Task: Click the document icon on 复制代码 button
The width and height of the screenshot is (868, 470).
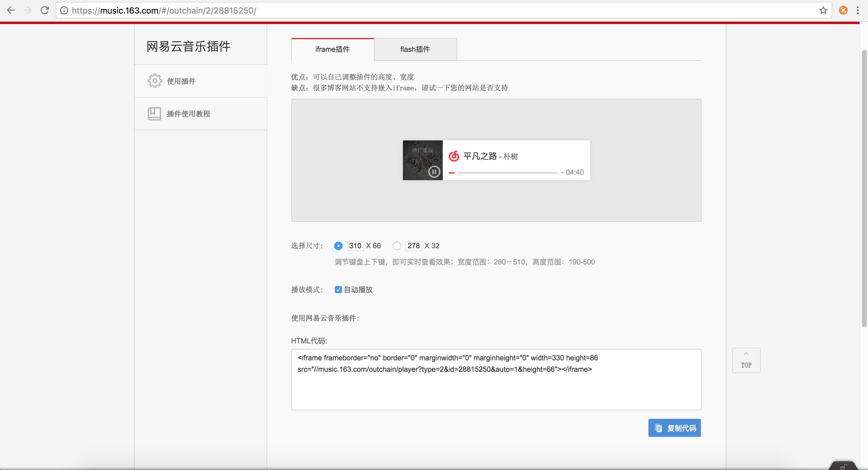Action: click(658, 428)
